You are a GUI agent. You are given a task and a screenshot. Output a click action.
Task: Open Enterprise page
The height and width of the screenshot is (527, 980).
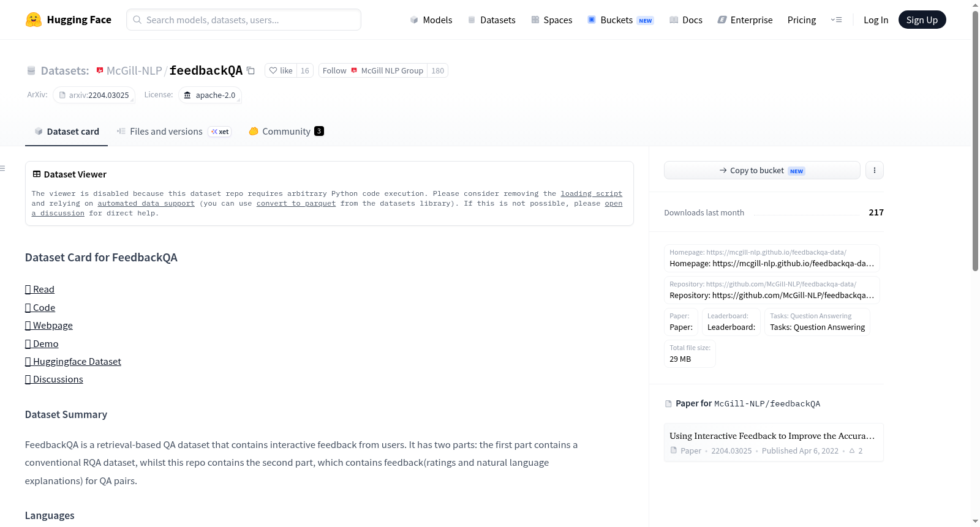745,20
